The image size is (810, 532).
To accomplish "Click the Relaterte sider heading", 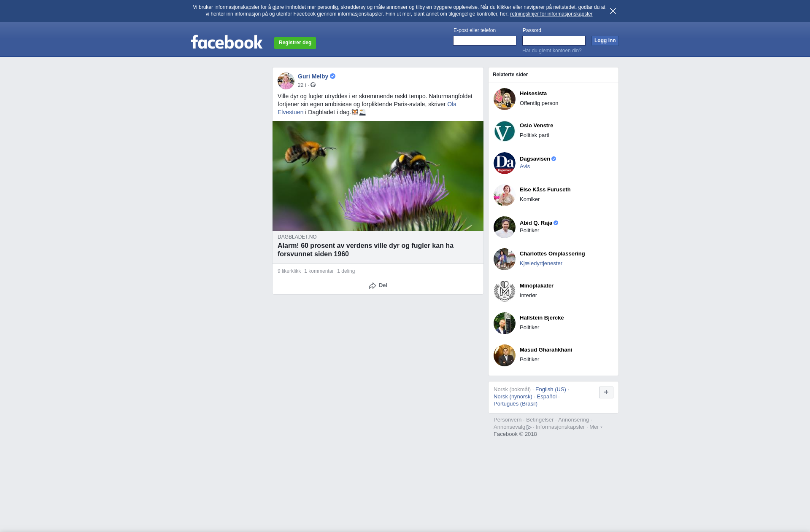I will click(510, 75).
